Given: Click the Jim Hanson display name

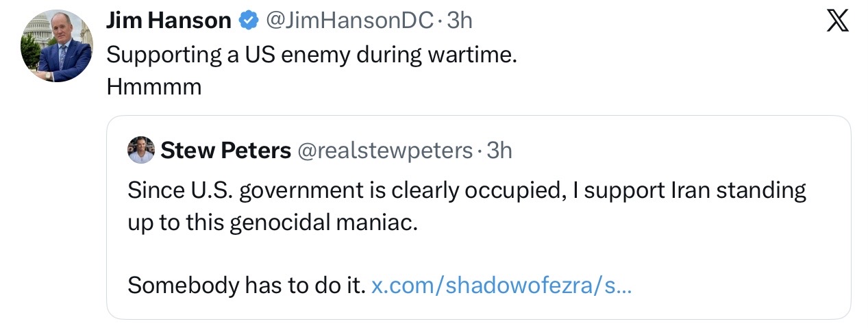Looking at the screenshot, I should click(169, 21).
